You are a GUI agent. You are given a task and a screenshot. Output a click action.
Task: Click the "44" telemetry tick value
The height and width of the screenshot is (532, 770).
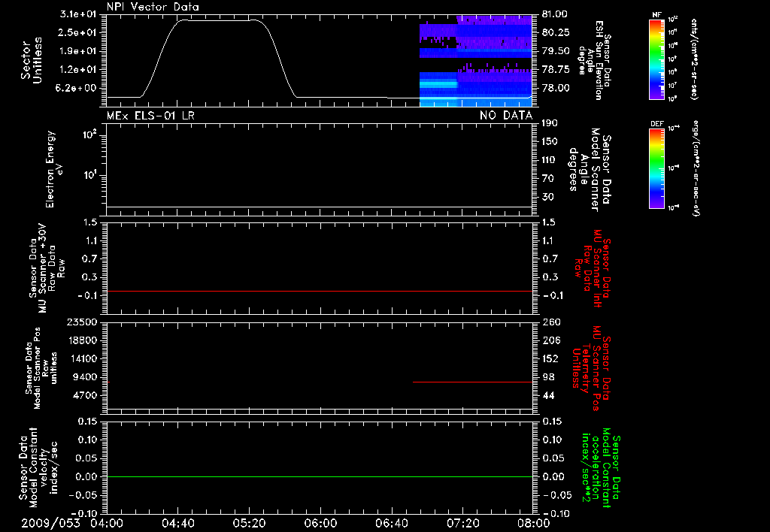pyautogui.click(x=548, y=395)
